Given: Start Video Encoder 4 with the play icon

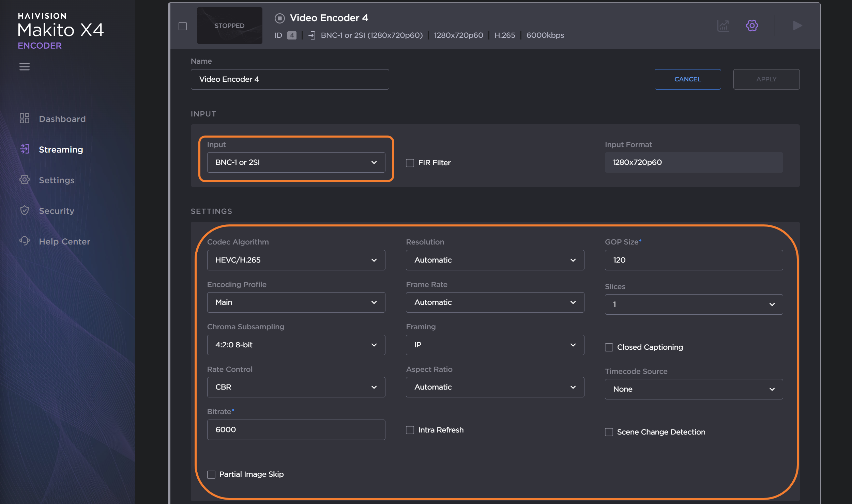Looking at the screenshot, I should click(797, 26).
